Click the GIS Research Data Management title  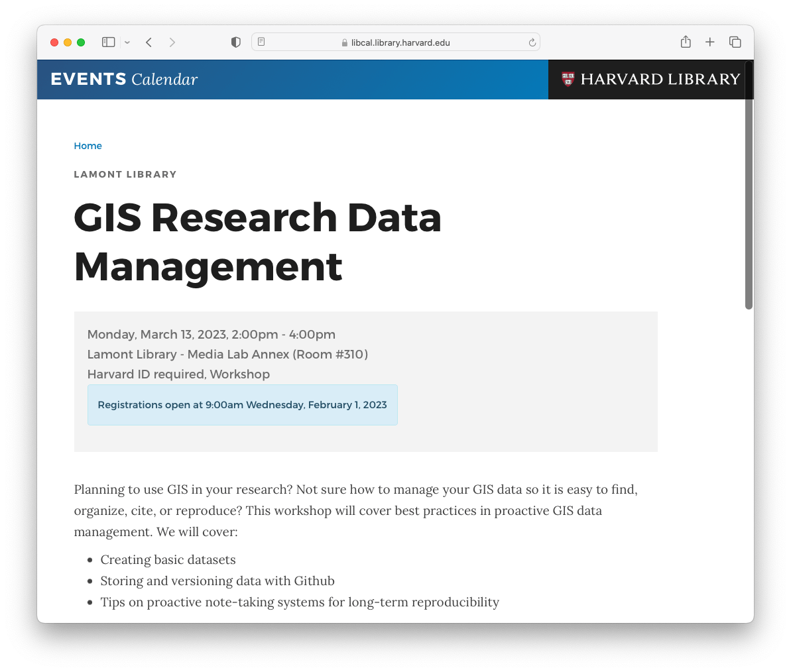tap(258, 242)
